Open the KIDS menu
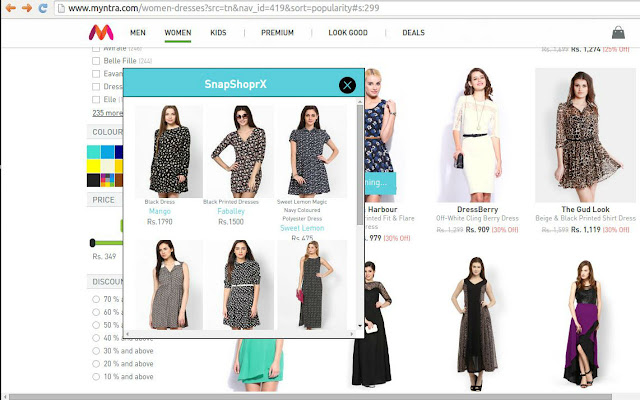 (218, 33)
